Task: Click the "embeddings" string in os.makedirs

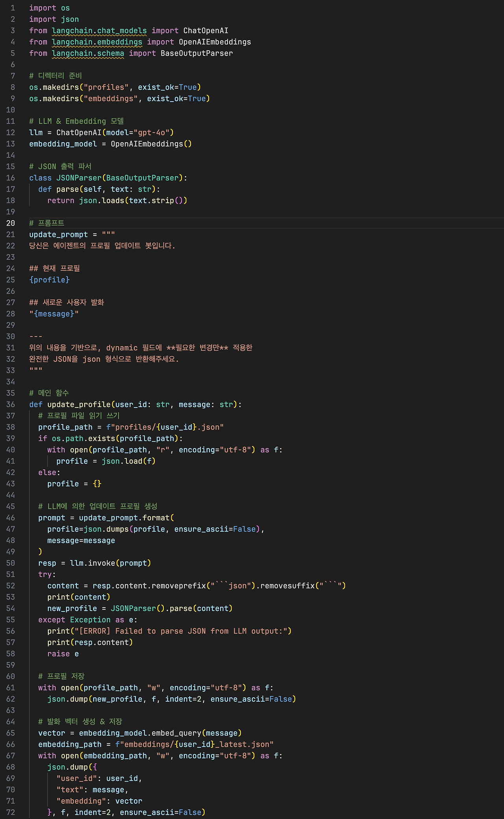Action: click(x=111, y=98)
